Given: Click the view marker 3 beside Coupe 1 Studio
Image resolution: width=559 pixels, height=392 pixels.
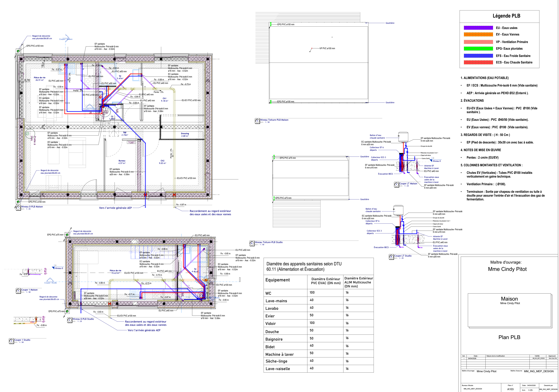Looking at the screenshot, I should pos(11,341).
